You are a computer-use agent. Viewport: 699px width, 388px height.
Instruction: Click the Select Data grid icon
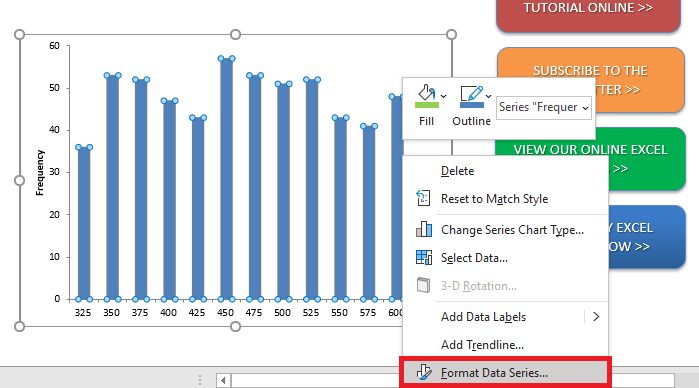click(x=424, y=257)
